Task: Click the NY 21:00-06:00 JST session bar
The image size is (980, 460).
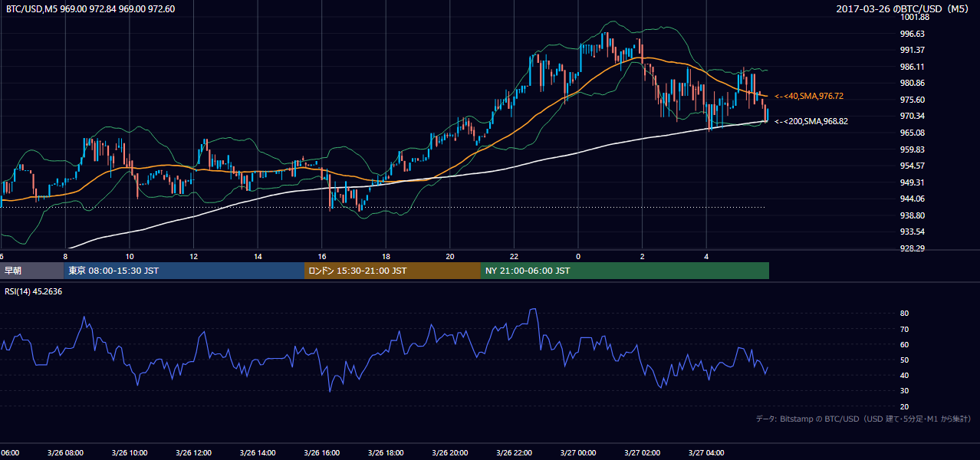Action: coord(625,271)
